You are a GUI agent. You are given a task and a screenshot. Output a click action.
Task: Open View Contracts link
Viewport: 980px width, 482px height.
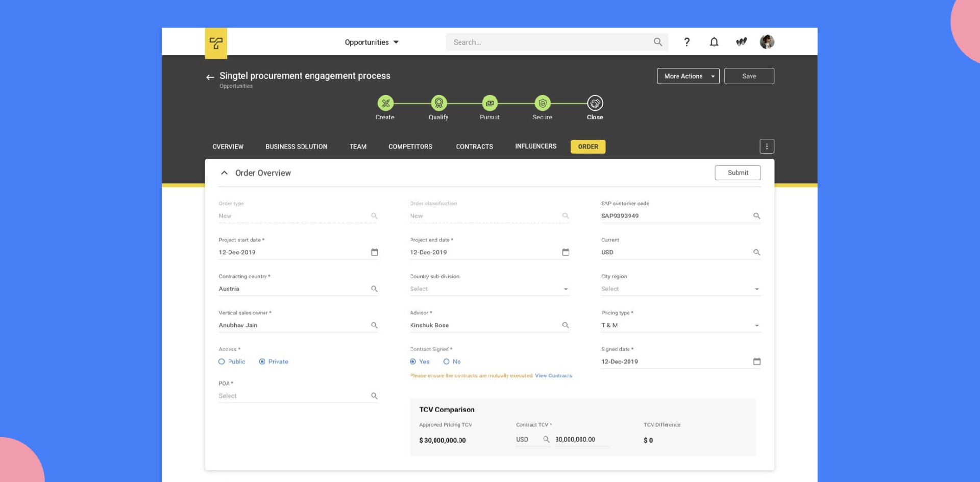point(553,376)
